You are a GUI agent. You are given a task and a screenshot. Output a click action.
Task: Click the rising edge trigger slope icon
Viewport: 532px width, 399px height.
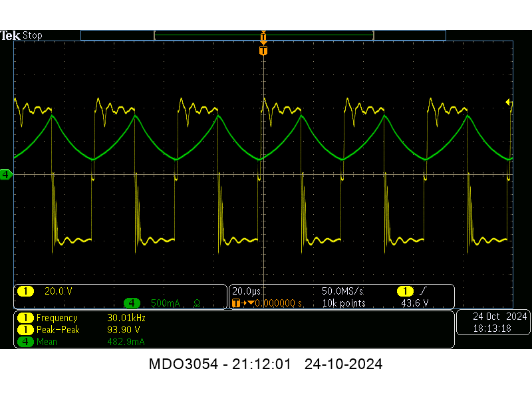(x=423, y=291)
